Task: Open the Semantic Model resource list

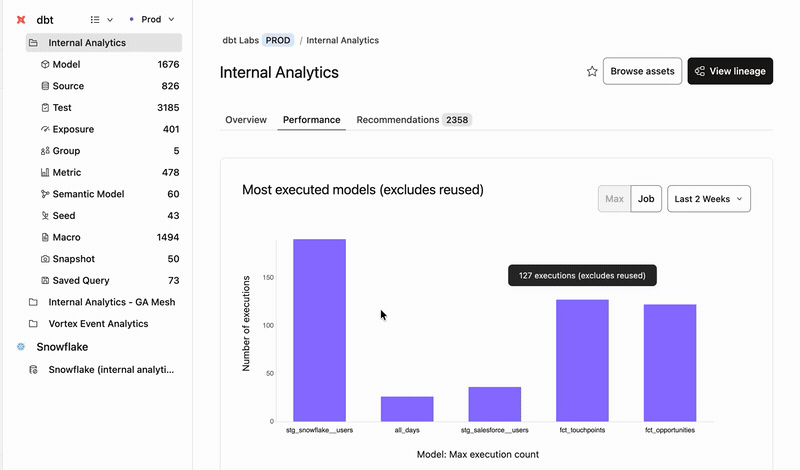Action: [110, 194]
